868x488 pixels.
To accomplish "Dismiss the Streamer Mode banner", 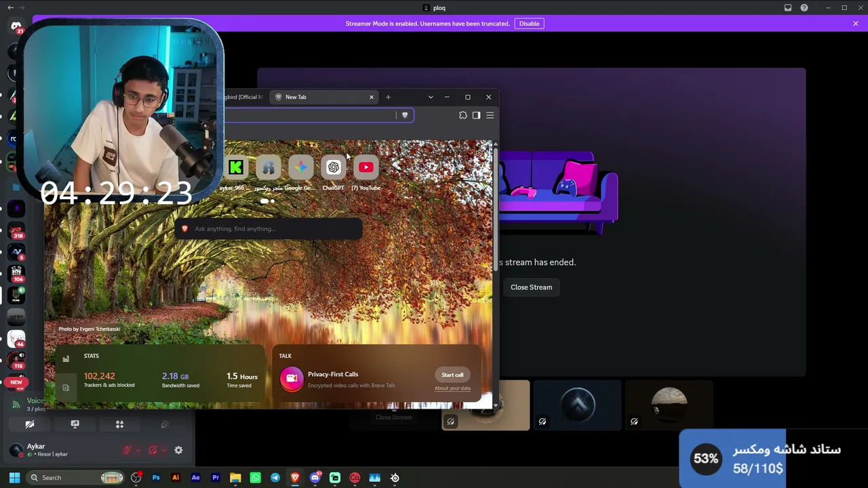I will pyautogui.click(x=856, y=24).
